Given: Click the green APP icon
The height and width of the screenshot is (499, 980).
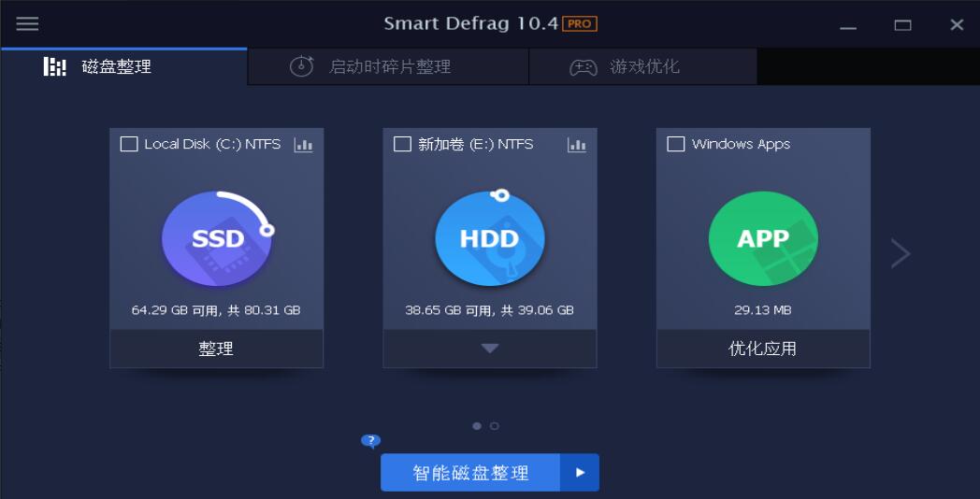Looking at the screenshot, I should click(763, 238).
